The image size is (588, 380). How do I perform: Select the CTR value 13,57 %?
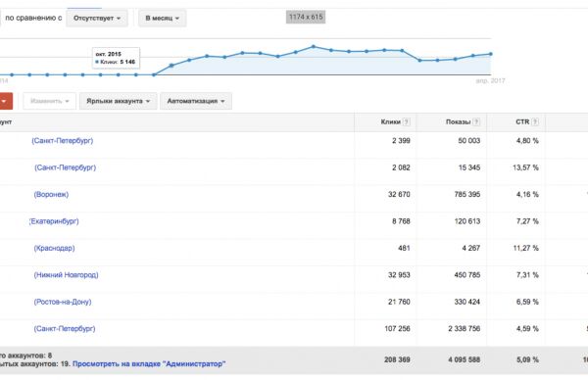point(525,167)
